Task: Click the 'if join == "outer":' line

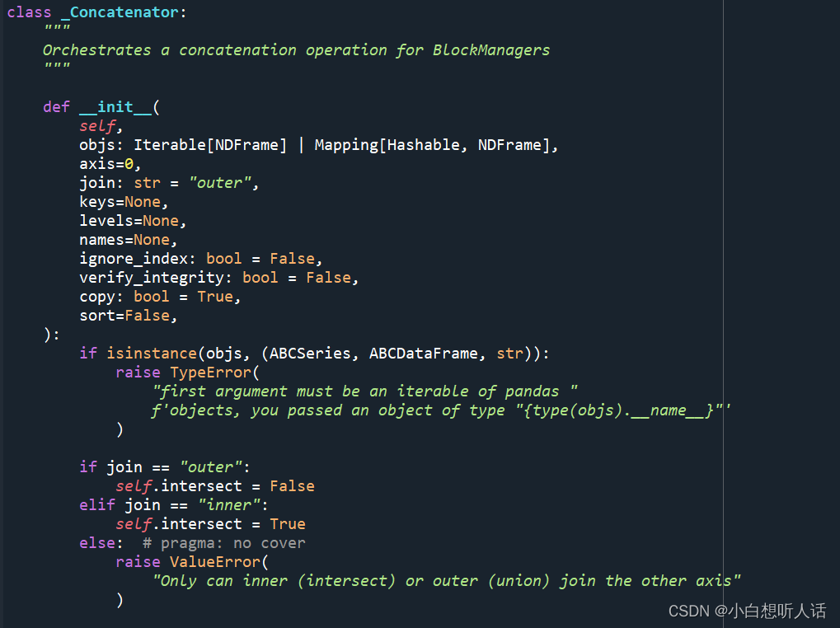Action: (x=165, y=467)
